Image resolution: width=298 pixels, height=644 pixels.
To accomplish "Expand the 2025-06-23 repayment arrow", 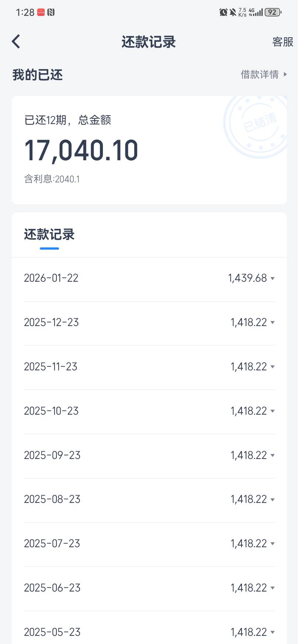I will click(273, 588).
